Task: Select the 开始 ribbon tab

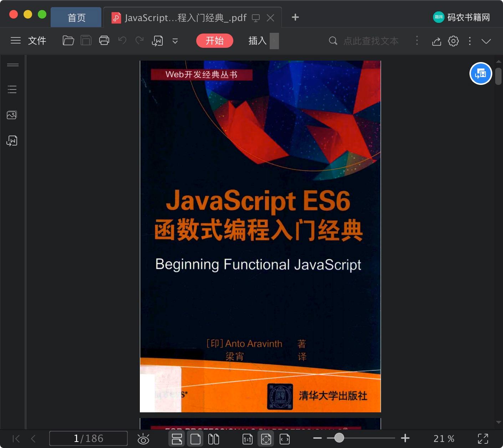Action: click(215, 41)
